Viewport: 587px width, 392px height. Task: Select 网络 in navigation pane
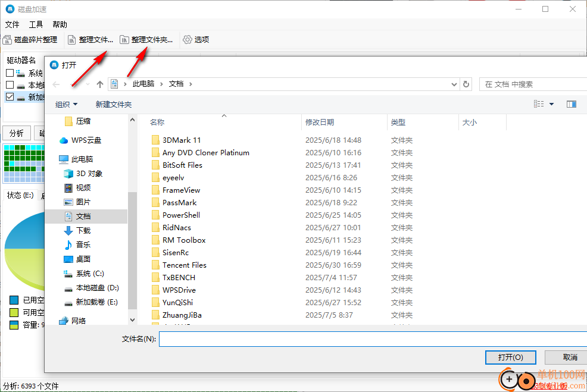(79, 321)
